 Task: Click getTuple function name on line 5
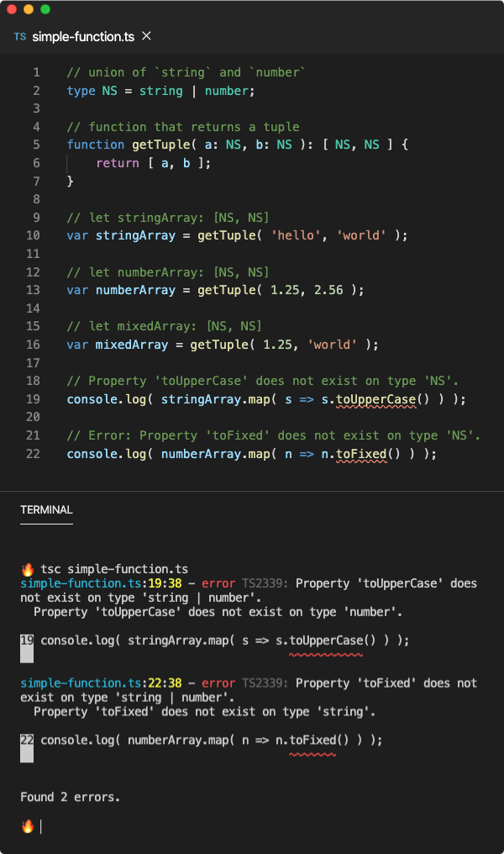click(161, 145)
